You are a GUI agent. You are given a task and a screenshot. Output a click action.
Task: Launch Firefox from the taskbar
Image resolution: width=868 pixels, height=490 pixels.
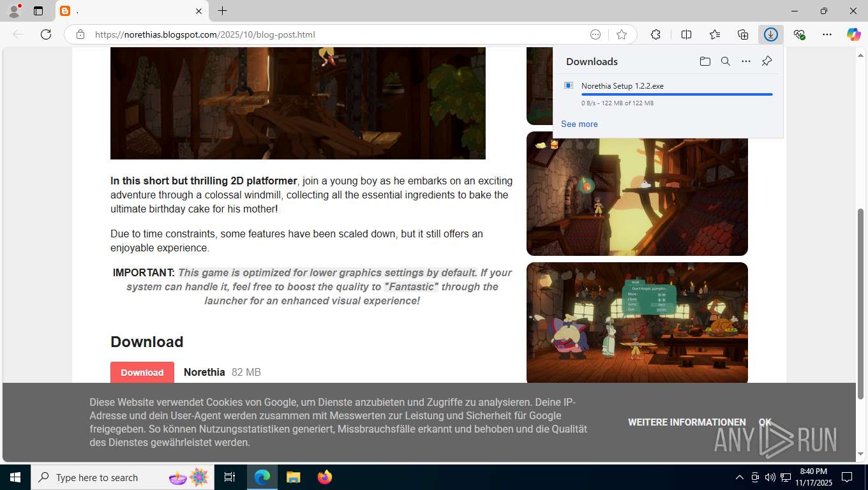pos(325,477)
